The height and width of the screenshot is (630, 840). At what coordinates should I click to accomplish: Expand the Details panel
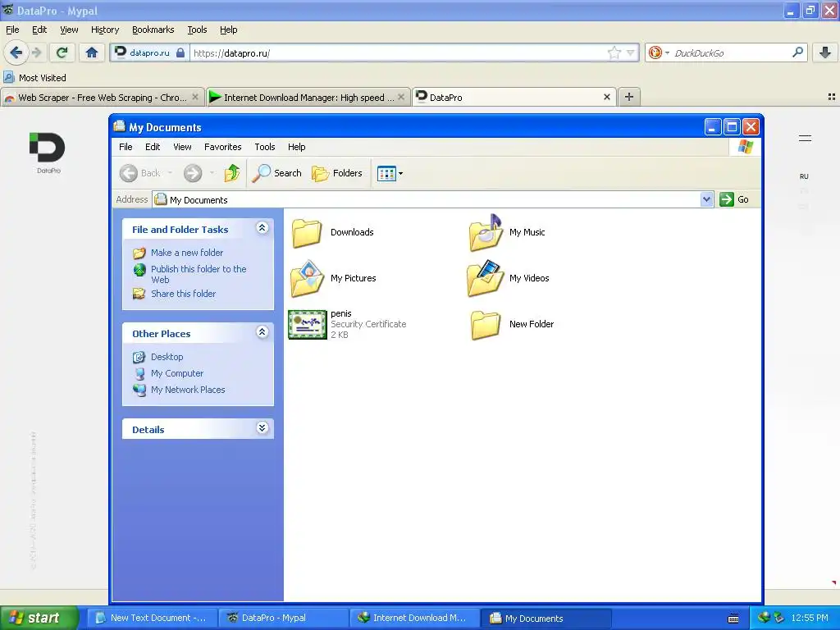pyautogui.click(x=262, y=428)
